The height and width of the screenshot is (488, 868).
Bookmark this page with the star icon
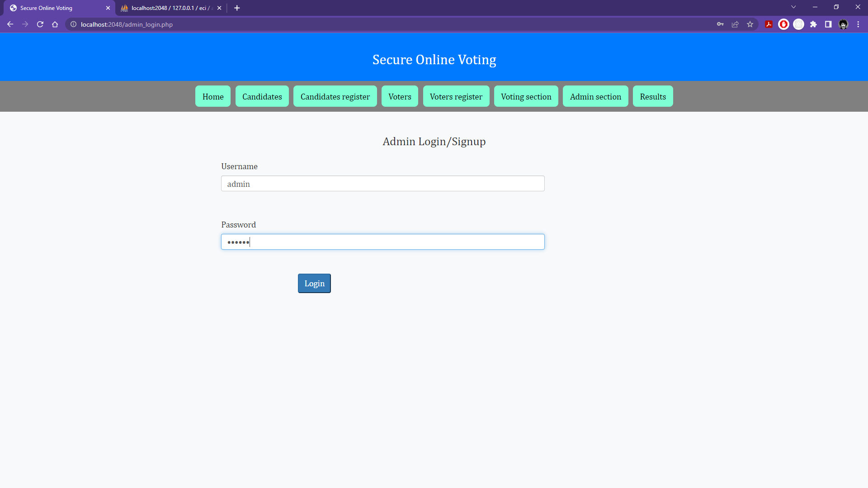coord(750,24)
